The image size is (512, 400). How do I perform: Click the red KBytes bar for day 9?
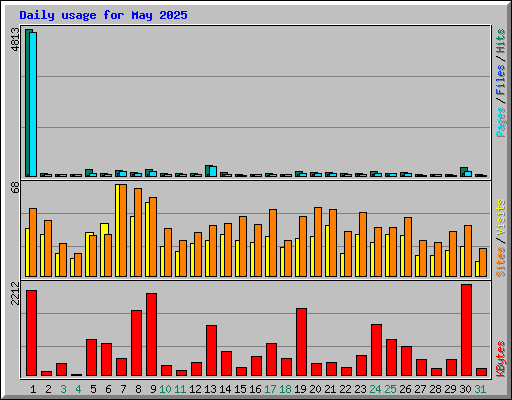[151, 335]
